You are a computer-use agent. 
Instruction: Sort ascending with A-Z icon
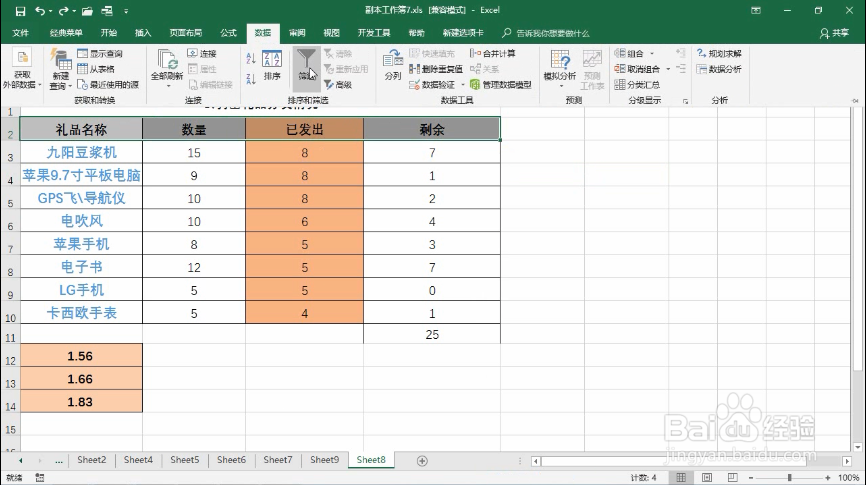pyautogui.click(x=251, y=58)
